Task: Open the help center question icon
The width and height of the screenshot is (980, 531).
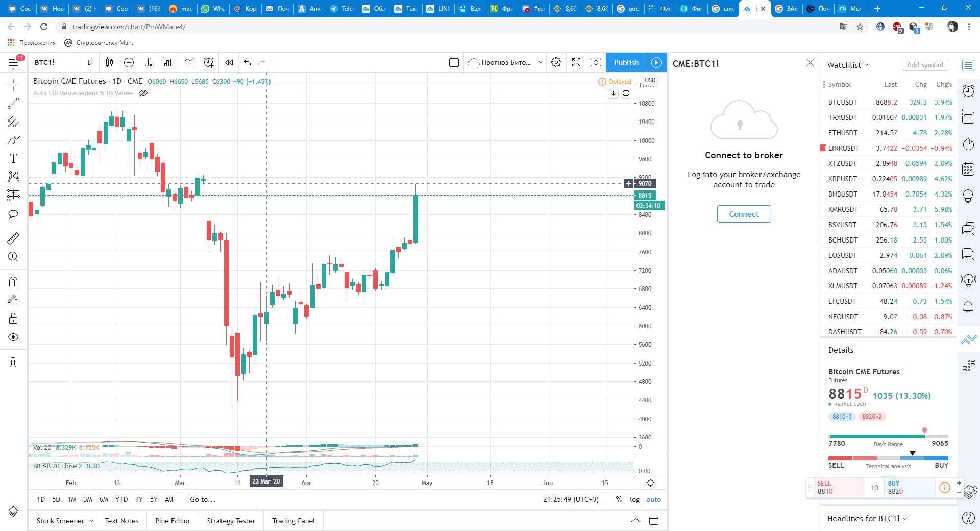Action: (968, 518)
